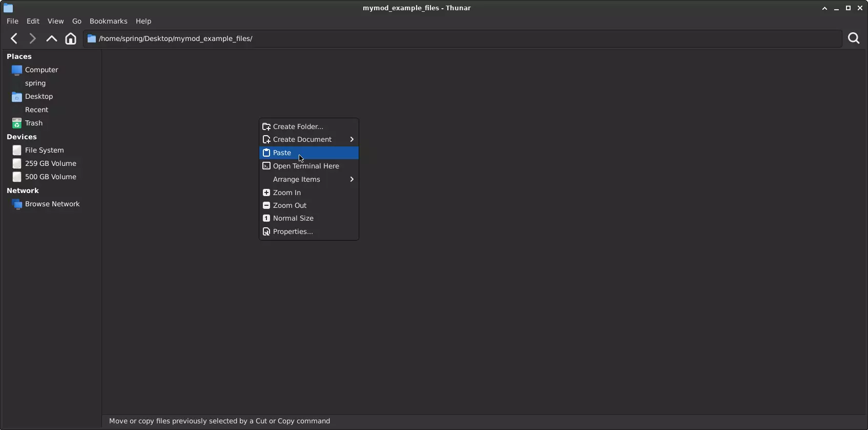The width and height of the screenshot is (868, 430).
Task: Close the Thunar window
Action: [860, 8]
